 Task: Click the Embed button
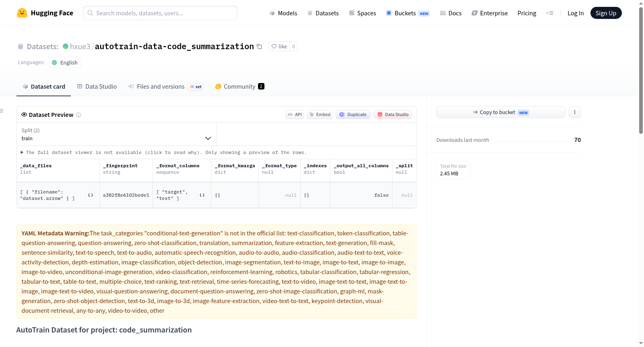coord(320,114)
